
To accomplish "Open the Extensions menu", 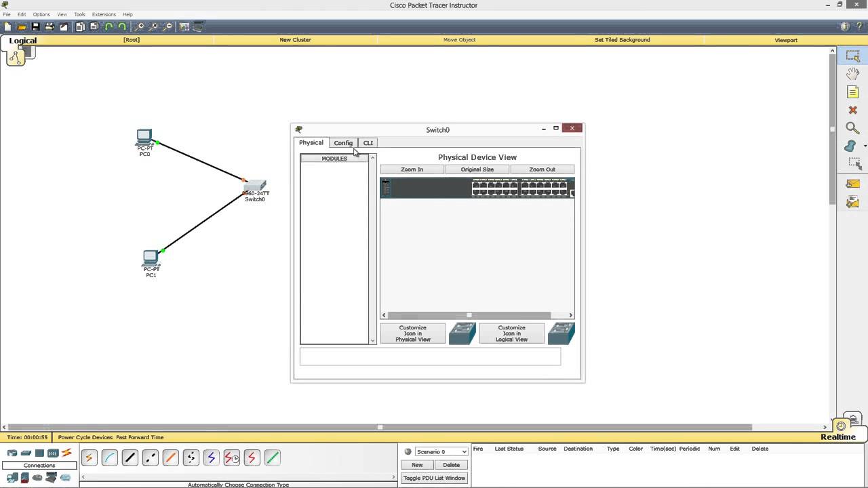I will click(104, 14).
